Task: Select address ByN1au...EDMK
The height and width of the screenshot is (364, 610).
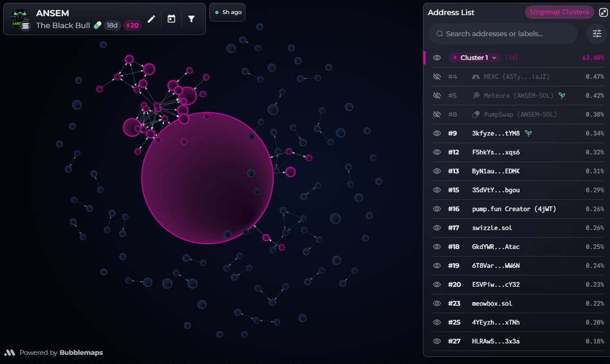Action: (495, 171)
